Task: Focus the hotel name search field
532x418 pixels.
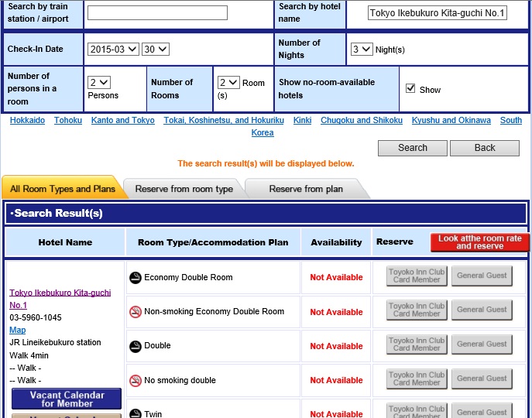Action: click(438, 13)
